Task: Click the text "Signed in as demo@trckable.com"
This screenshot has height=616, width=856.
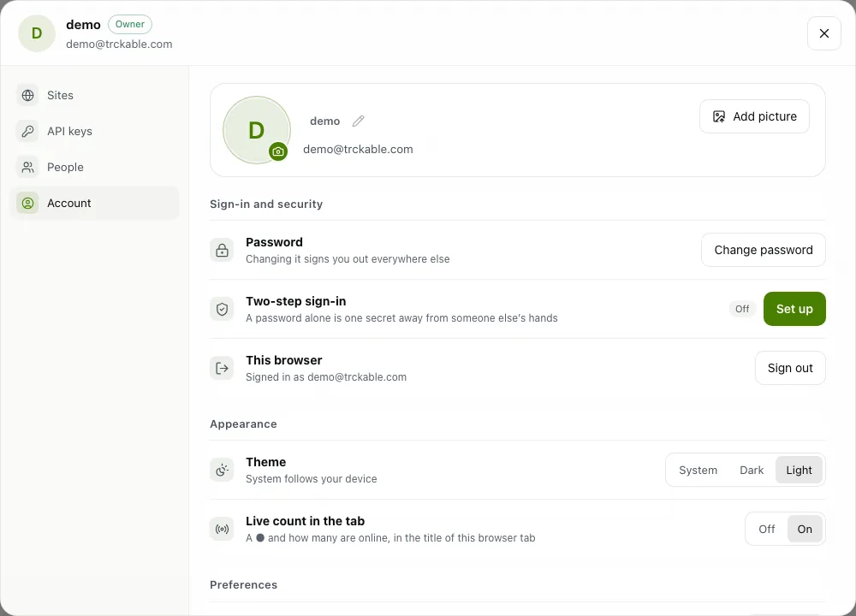Action: [x=326, y=377]
